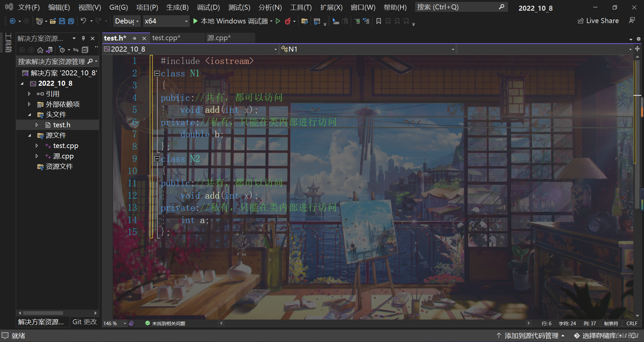Switch to Git 更改 panel tab
Screen dimensions: 644x342
[85, 322]
